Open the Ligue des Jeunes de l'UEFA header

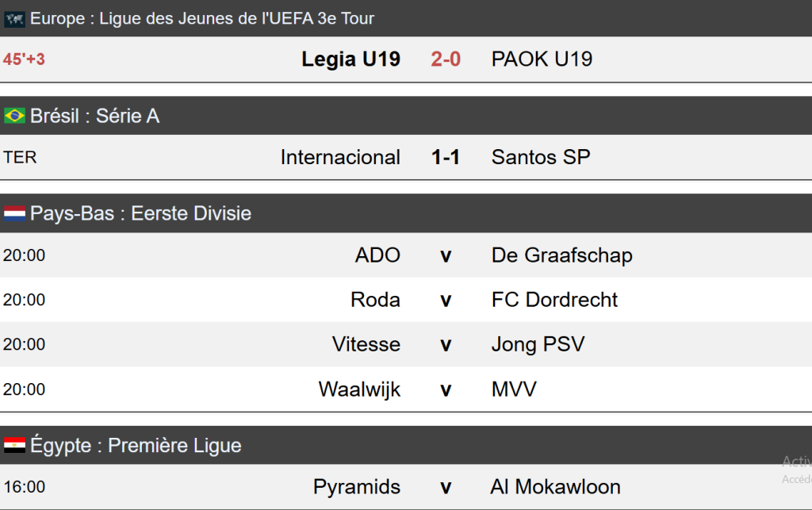(x=202, y=19)
